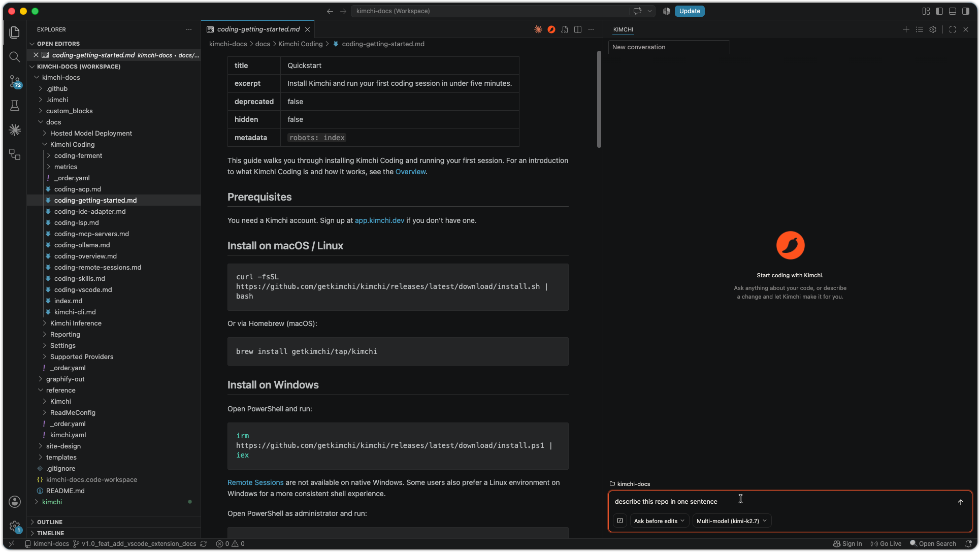The width and height of the screenshot is (980, 552).
Task: Click Sign In in the status bar
Action: tap(847, 544)
